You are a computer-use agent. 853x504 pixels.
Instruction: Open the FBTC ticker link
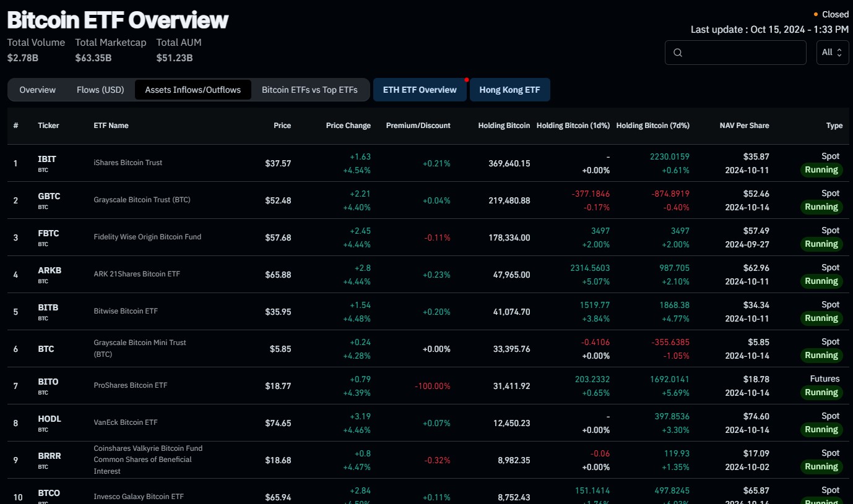[48, 234]
